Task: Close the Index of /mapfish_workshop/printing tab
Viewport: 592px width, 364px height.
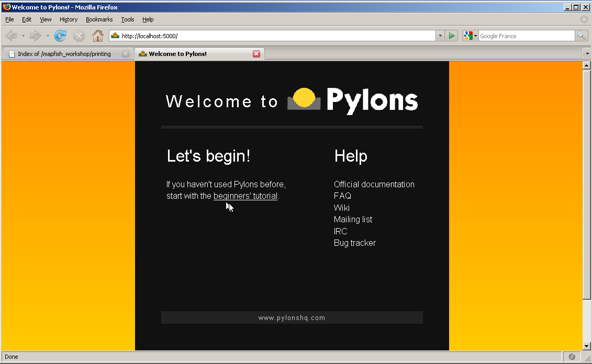Action: point(126,54)
